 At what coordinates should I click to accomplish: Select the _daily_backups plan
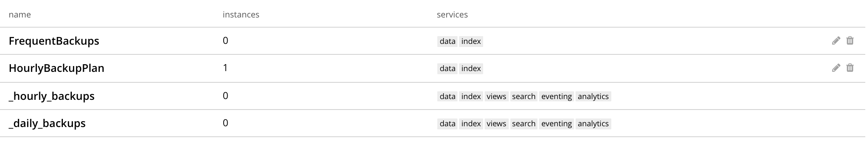pyautogui.click(x=47, y=124)
